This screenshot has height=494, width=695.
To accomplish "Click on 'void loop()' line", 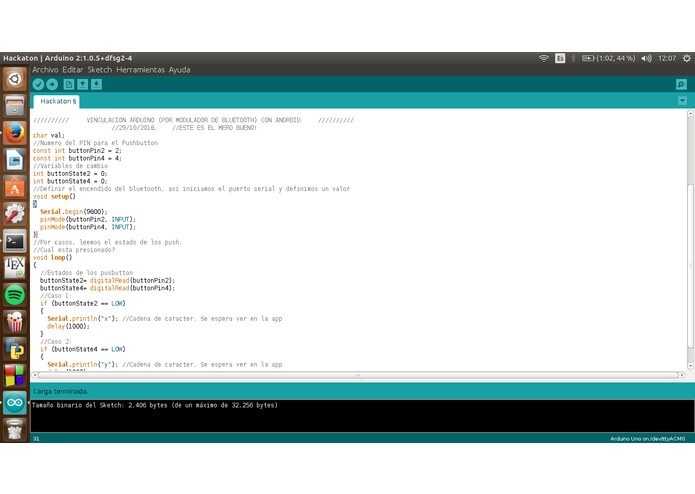I will 52,257.
